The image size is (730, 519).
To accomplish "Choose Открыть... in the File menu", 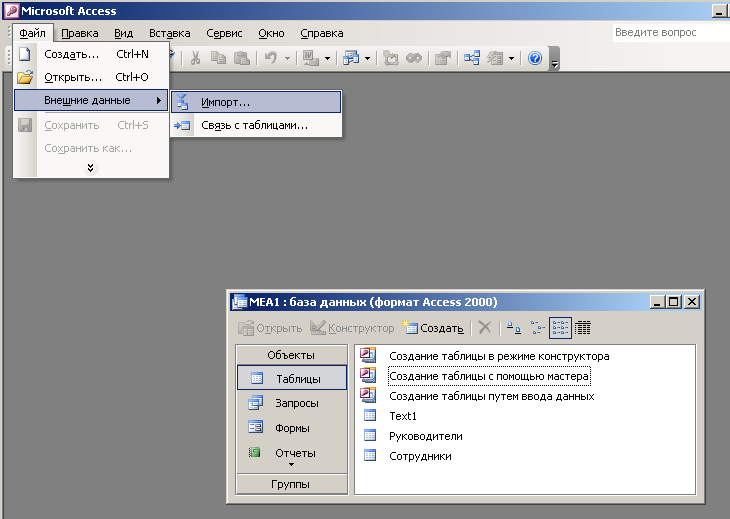I will tap(91, 77).
